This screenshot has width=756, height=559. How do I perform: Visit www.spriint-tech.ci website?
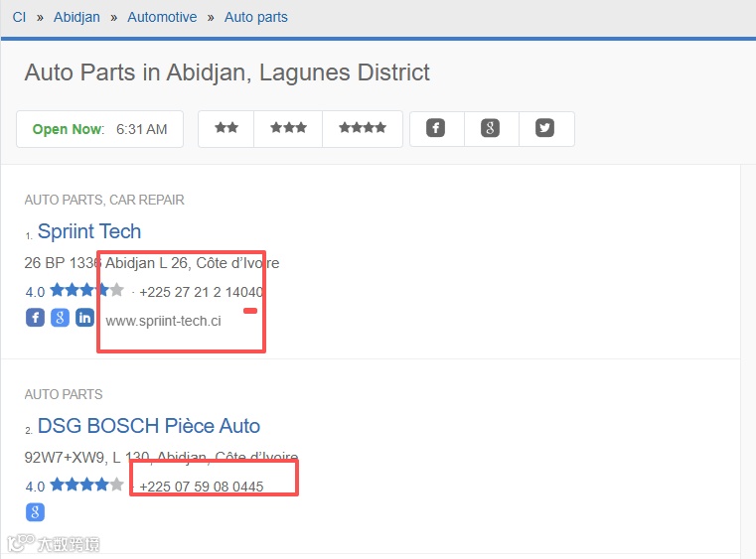coord(164,321)
